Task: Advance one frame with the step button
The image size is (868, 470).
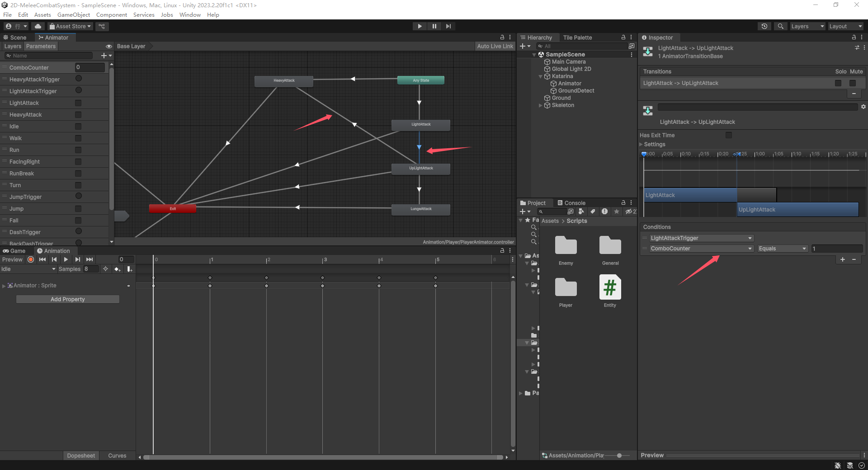Action: (x=448, y=26)
